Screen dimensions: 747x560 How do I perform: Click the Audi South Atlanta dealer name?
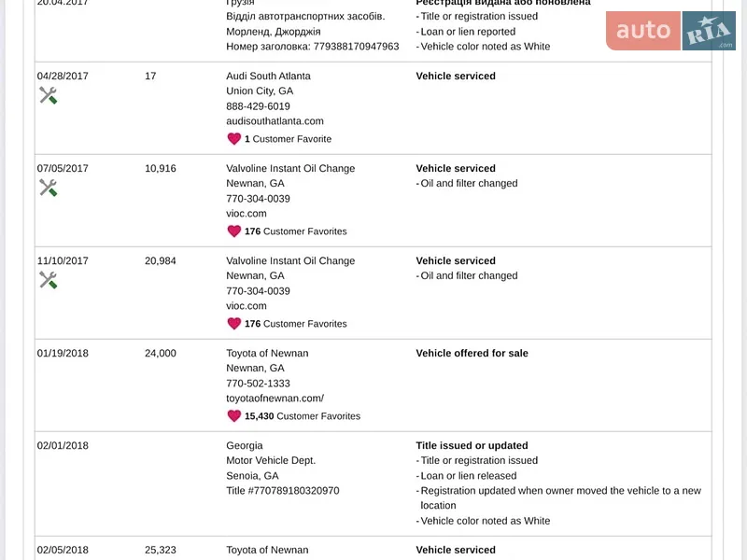pyautogui.click(x=268, y=76)
